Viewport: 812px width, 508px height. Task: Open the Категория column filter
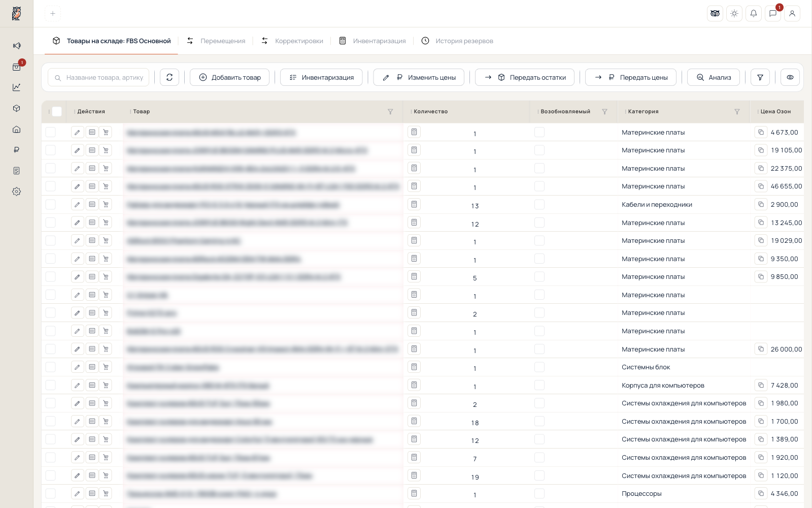(x=737, y=112)
